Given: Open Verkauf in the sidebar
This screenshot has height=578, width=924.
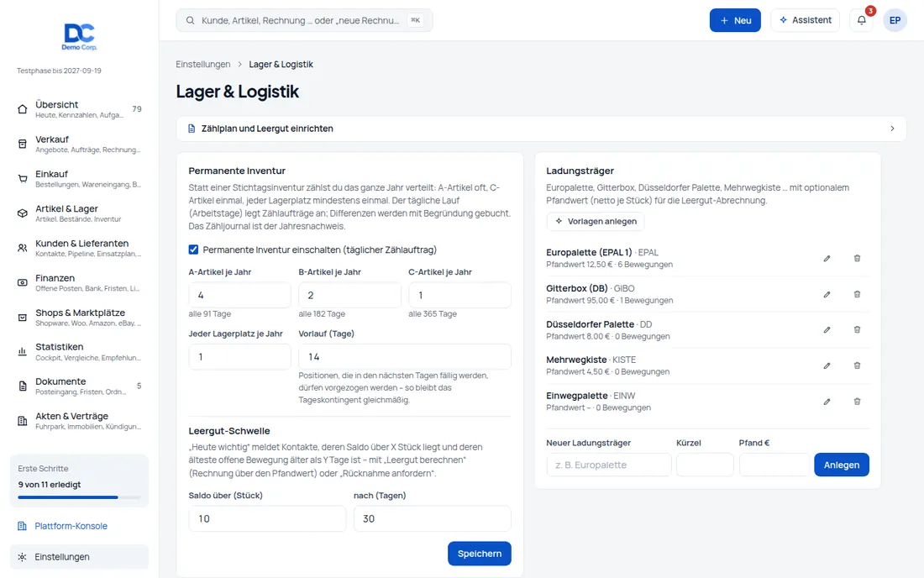Looking at the screenshot, I should [80, 144].
